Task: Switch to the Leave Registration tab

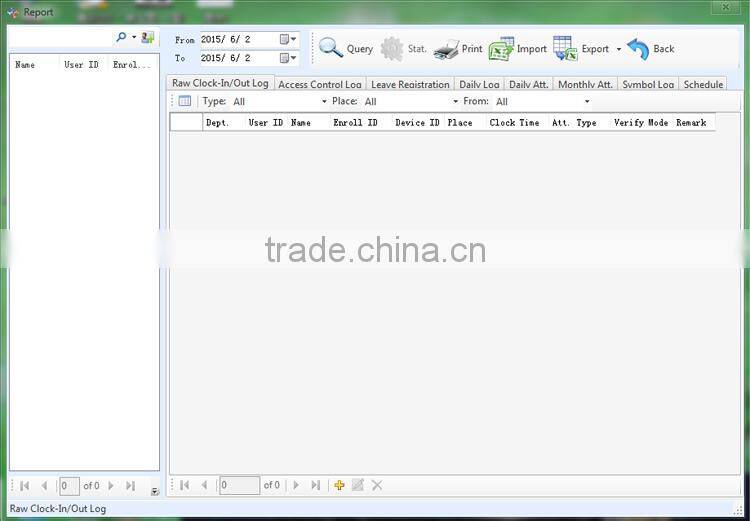Action: tap(410, 85)
